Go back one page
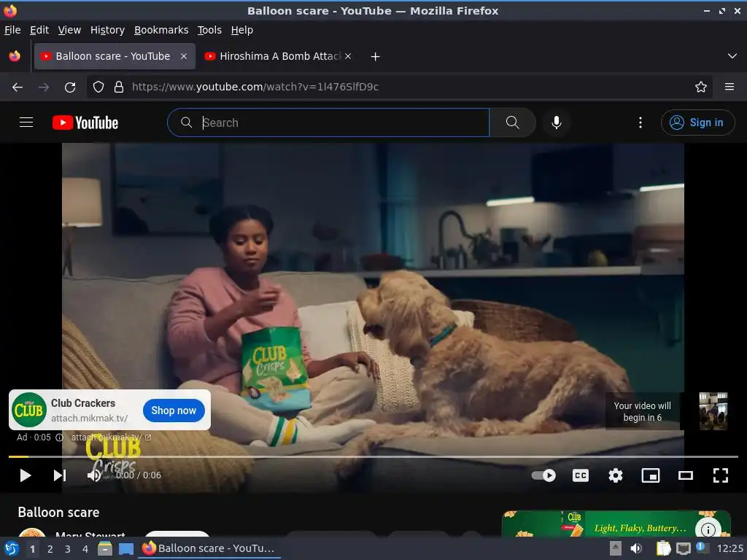 (x=18, y=87)
